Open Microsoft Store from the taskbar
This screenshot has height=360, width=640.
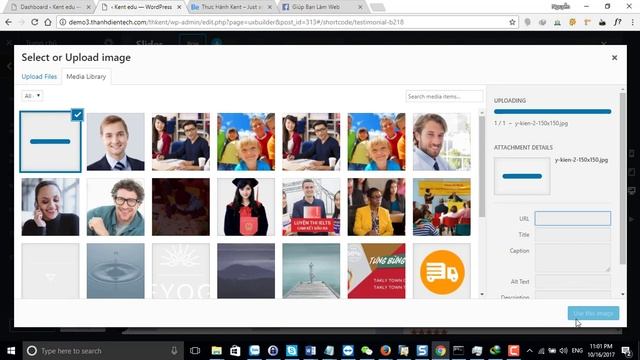tap(235, 351)
